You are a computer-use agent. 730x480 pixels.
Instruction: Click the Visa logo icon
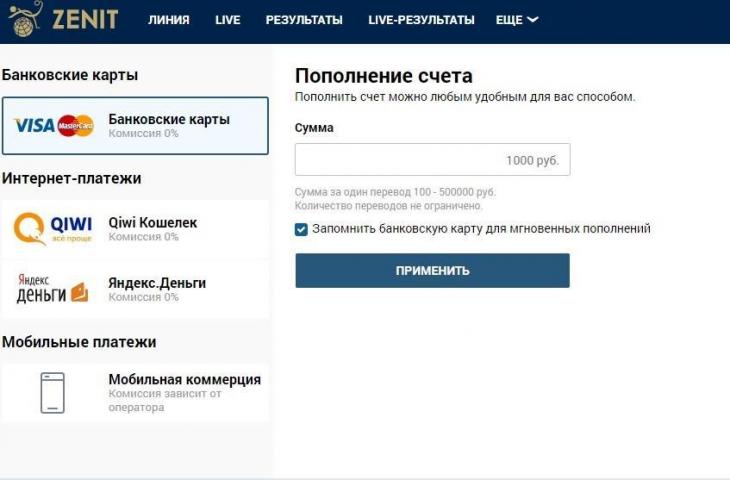34,126
